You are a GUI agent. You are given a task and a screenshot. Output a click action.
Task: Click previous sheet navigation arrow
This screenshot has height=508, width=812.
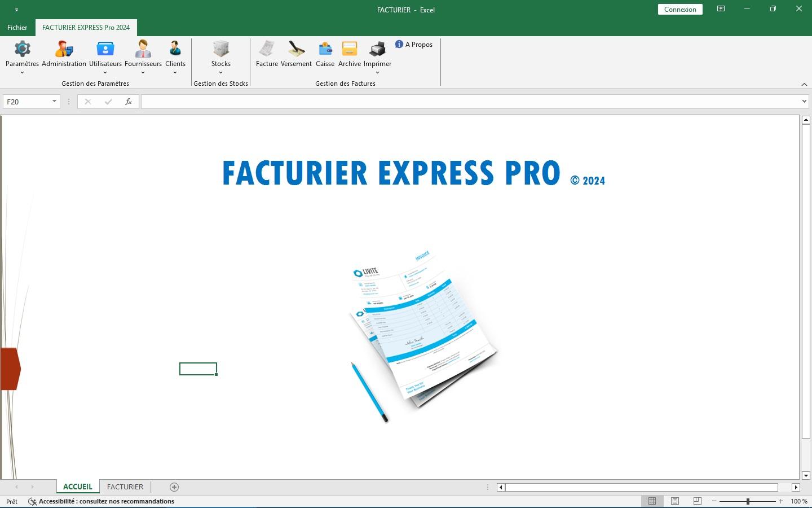[16, 487]
